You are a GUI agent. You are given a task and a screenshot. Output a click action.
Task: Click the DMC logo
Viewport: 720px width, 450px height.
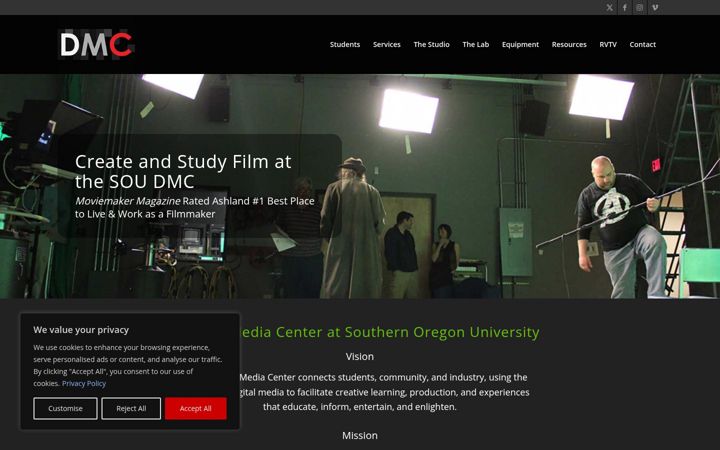[97, 44]
